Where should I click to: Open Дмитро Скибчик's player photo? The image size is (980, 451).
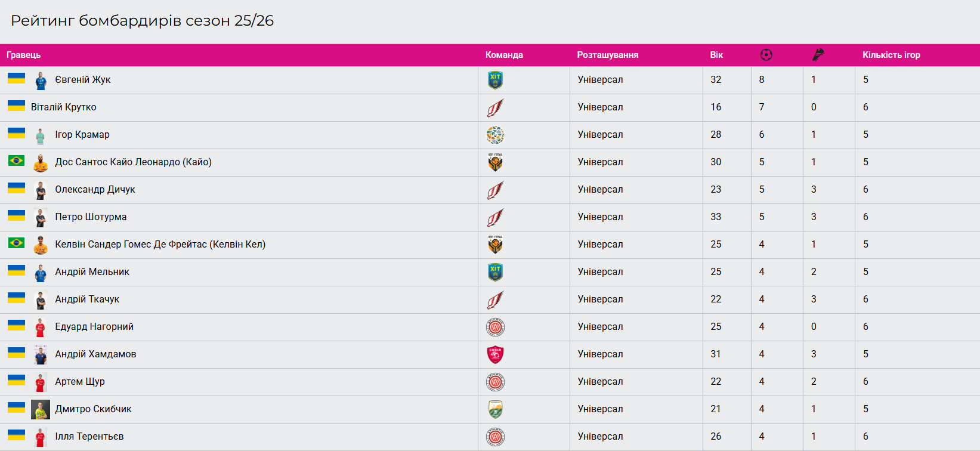tap(41, 409)
